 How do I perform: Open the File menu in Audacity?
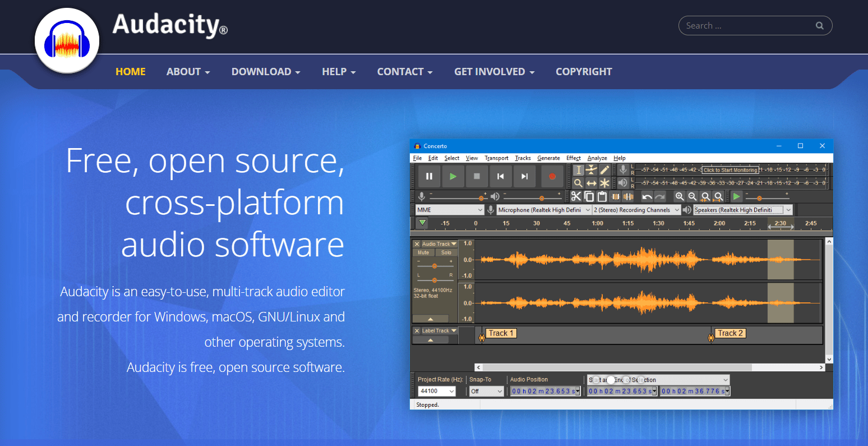[418, 158]
